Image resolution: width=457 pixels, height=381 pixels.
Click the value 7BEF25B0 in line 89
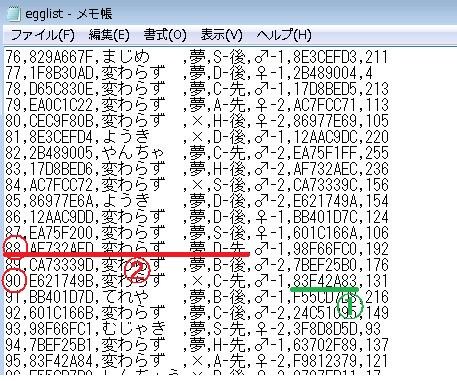pos(325,265)
